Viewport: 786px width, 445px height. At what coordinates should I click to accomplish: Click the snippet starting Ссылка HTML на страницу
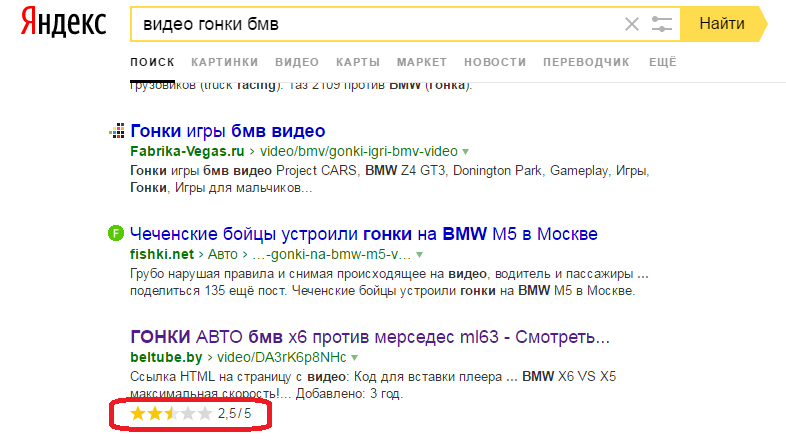373,385
